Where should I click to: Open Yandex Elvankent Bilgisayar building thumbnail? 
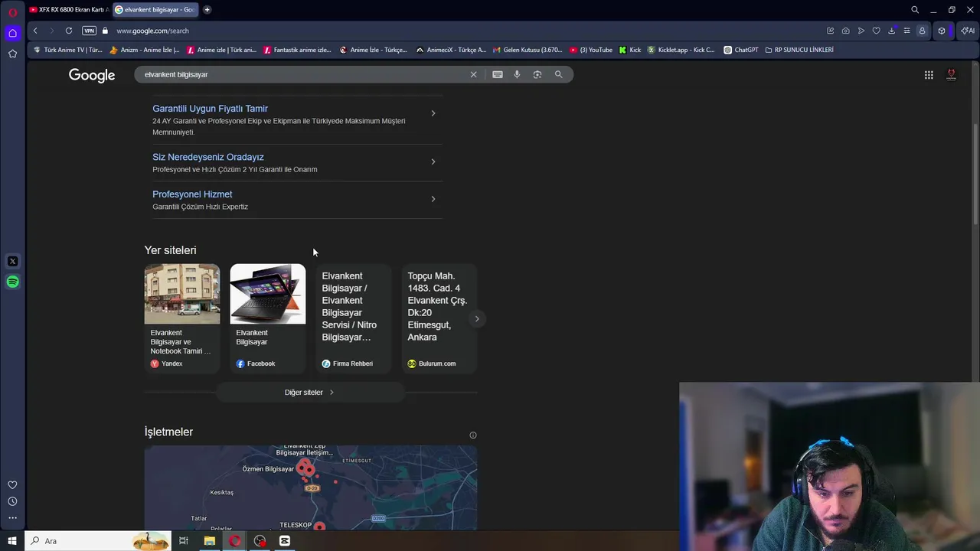click(182, 294)
